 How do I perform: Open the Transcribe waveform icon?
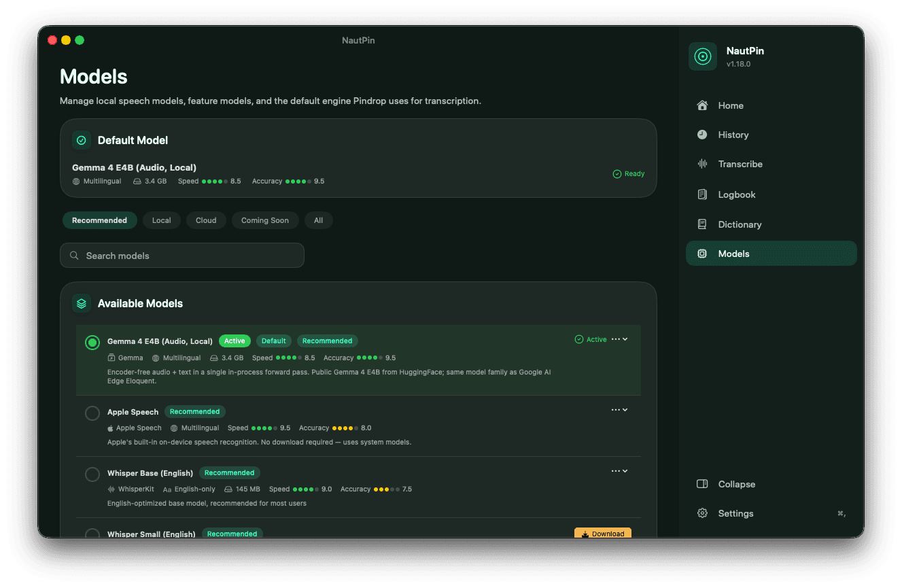(x=702, y=164)
